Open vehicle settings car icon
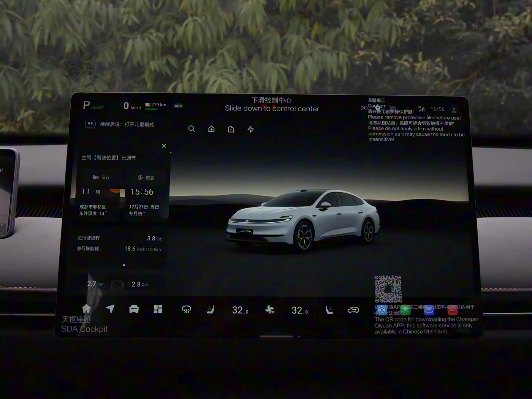 (x=134, y=309)
